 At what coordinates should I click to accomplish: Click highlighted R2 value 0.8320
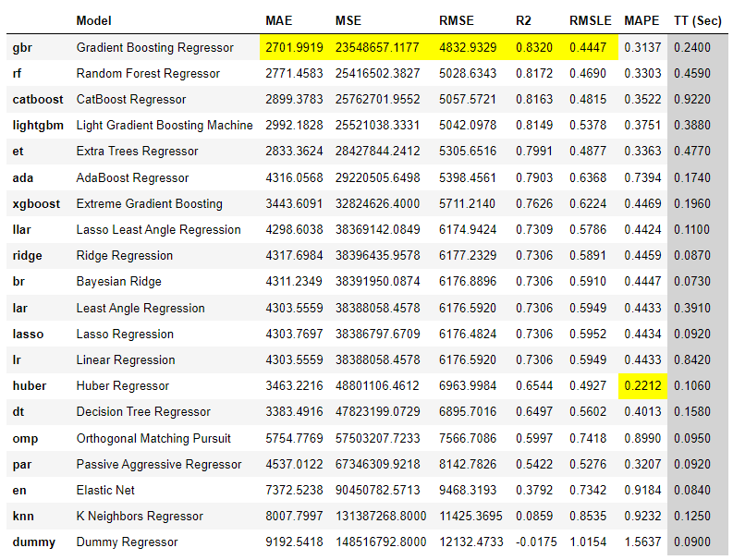[534, 48]
